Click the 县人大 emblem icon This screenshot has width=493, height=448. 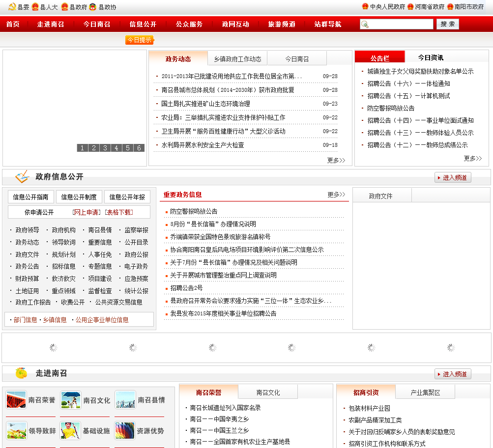coord(35,6)
